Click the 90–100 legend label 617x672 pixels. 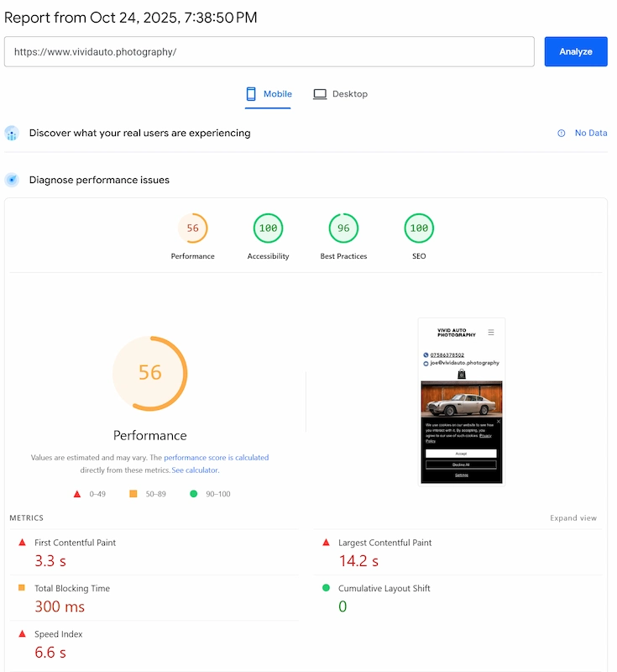coord(218,494)
